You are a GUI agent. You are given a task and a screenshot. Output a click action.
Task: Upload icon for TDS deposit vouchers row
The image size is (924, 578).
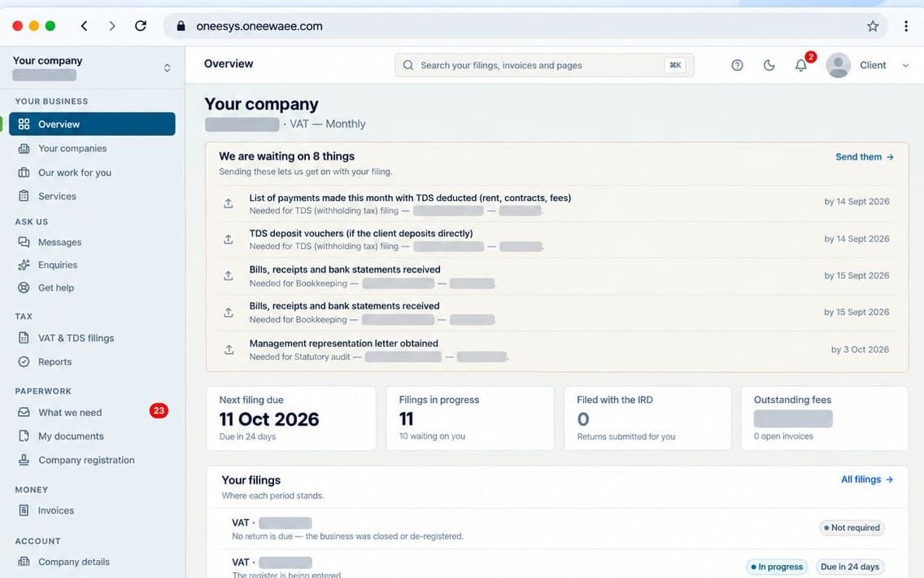[229, 239]
